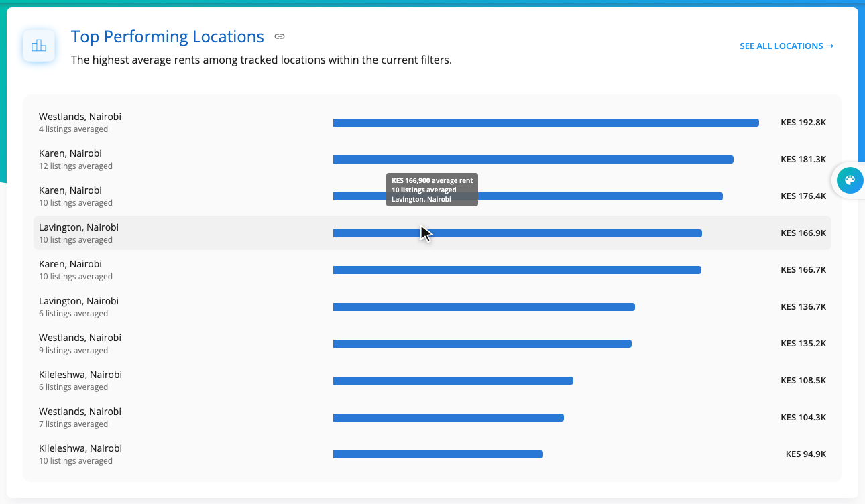The height and width of the screenshot is (504, 865).
Task: Click the KES 176.4K rent value
Action: coord(803,196)
